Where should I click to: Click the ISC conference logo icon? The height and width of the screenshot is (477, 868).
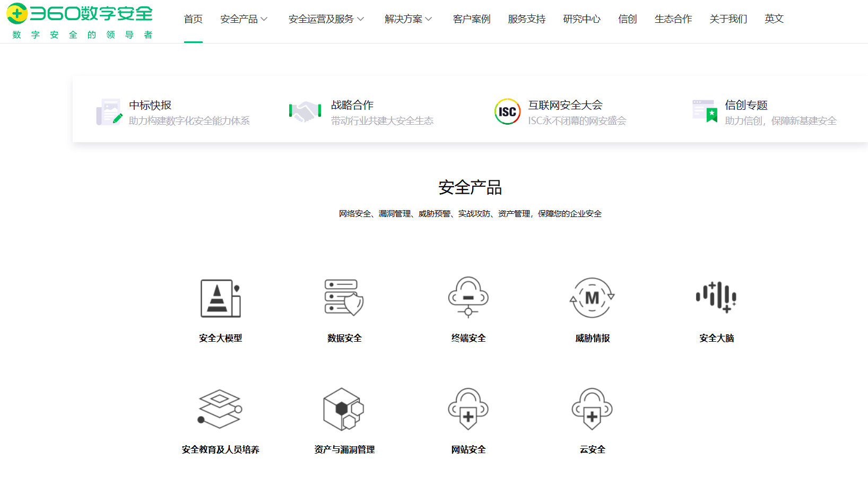(508, 111)
